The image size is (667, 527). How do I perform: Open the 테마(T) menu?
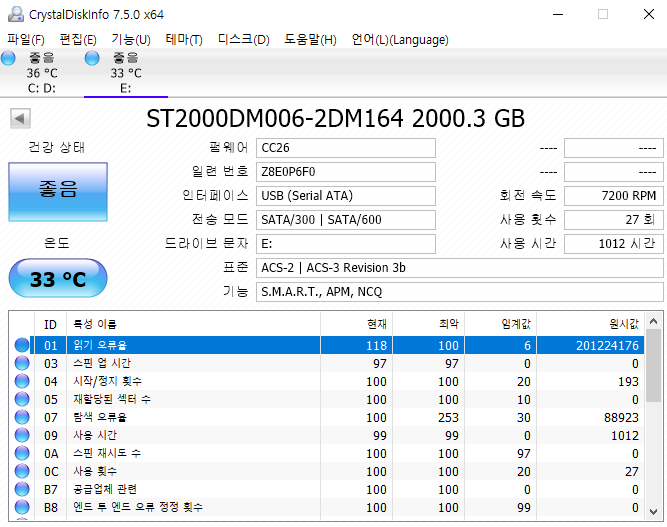click(184, 40)
